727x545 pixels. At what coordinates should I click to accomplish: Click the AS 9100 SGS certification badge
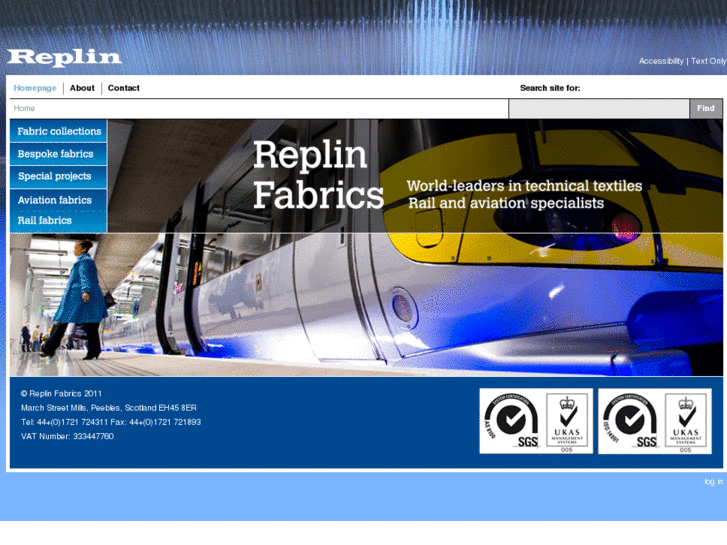(511, 421)
